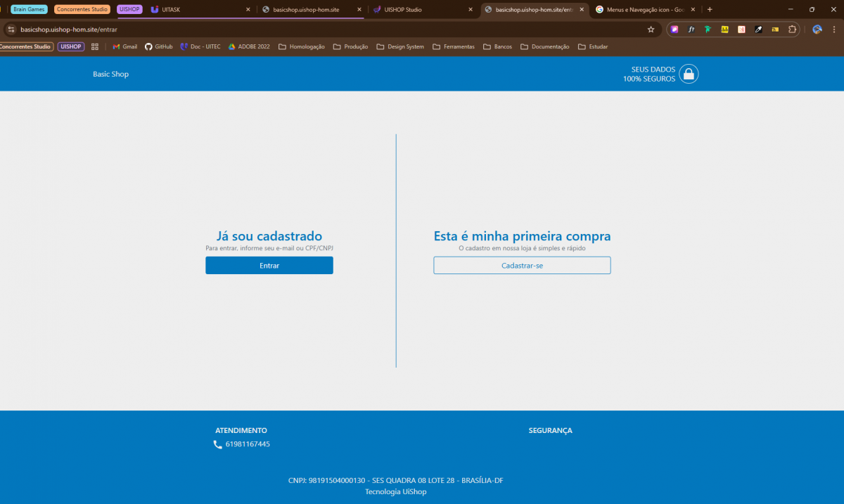Expand the Homologação bookmark folder
The image size is (844, 504).
[x=301, y=46]
